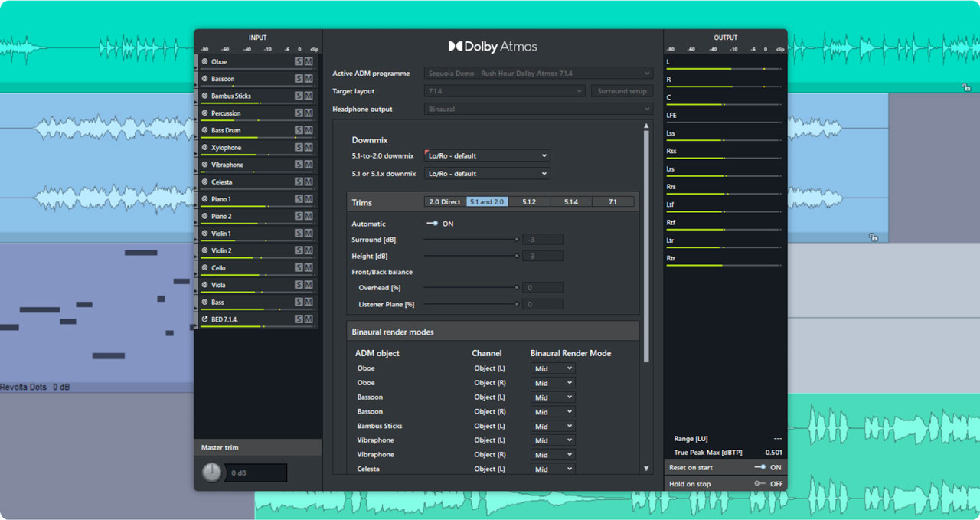Select the 2.0 Direct trims tab
This screenshot has height=520, width=980.
446,202
